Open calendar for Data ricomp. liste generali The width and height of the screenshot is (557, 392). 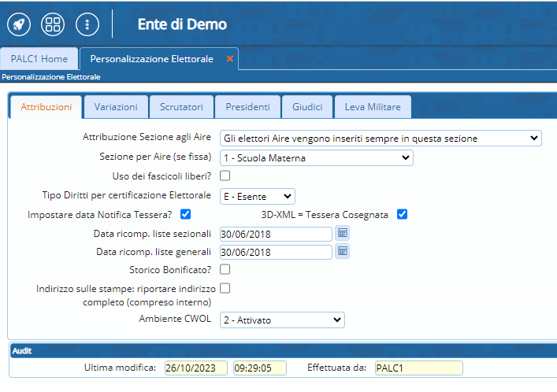point(342,251)
